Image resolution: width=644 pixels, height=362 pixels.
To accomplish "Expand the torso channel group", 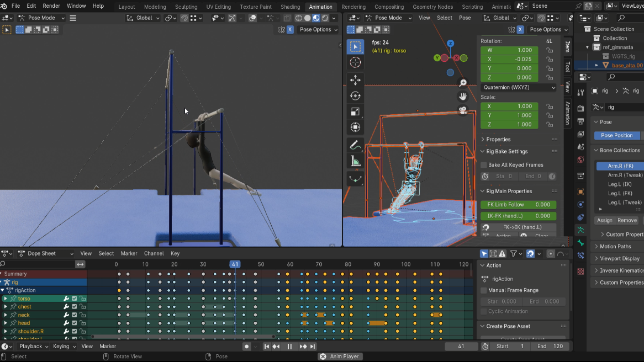I will tap(6, 299).
